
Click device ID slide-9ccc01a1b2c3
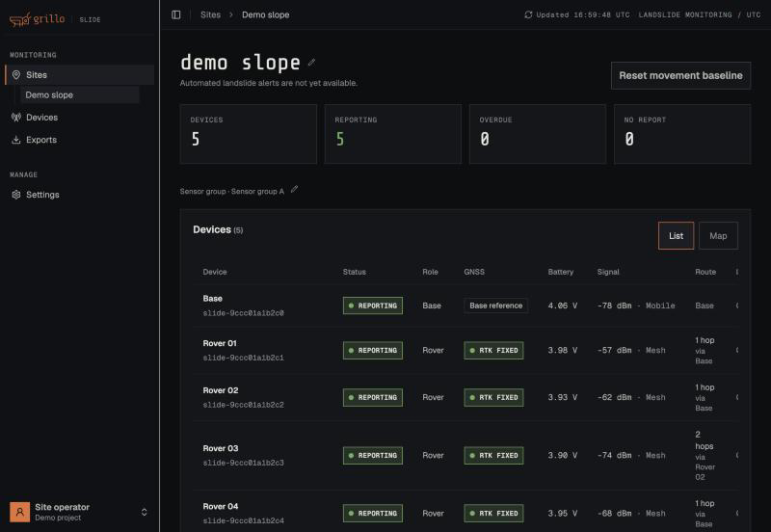click(x=244, y=463)
